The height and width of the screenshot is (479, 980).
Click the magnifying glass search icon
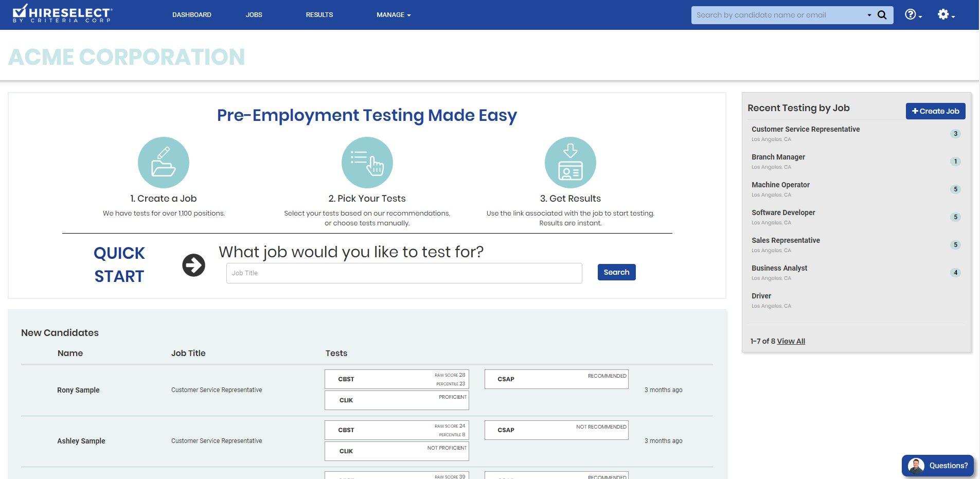pyautogui.click(x=882, y=15)
